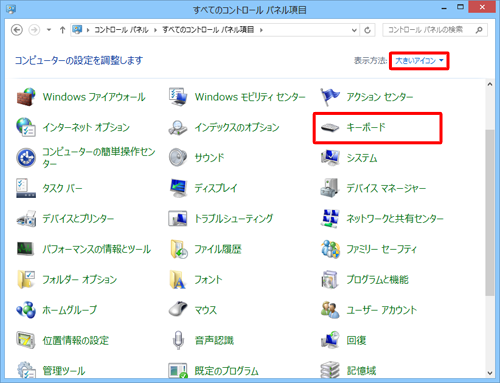Open the デバイスとプリンター icon
The height and width of the screenshot is (383, 500).
pyautogui.click(x=26, y=219)
